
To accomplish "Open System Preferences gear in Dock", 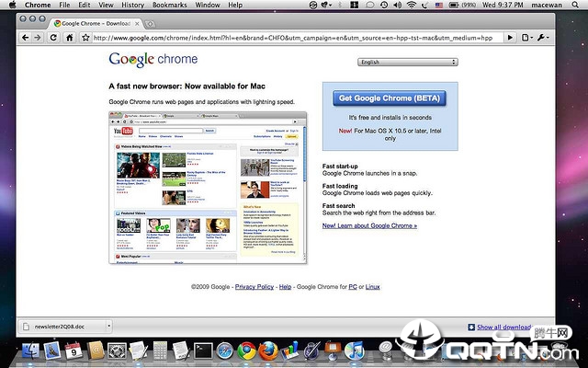I will (x=117, y=351).
